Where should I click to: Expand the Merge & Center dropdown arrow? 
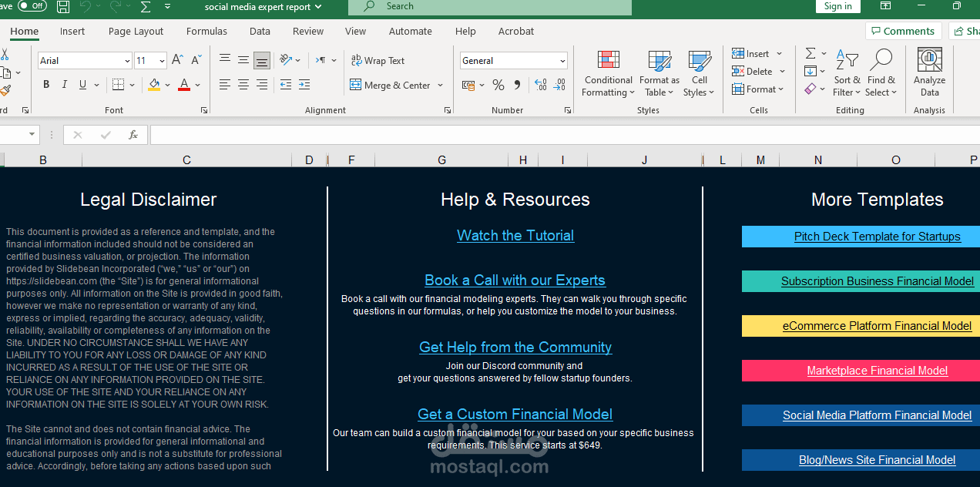pos(441,86)
